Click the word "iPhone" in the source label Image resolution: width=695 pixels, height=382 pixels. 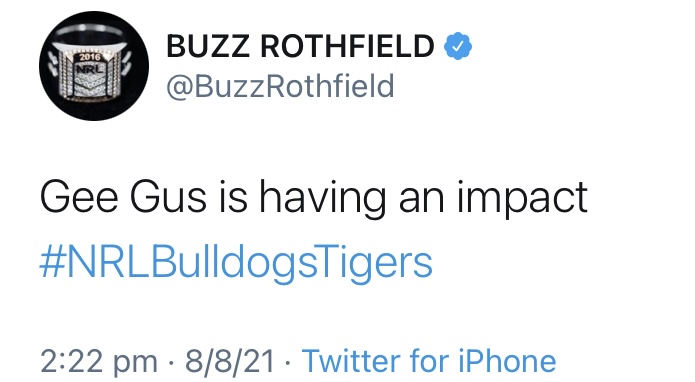point(507,361)
